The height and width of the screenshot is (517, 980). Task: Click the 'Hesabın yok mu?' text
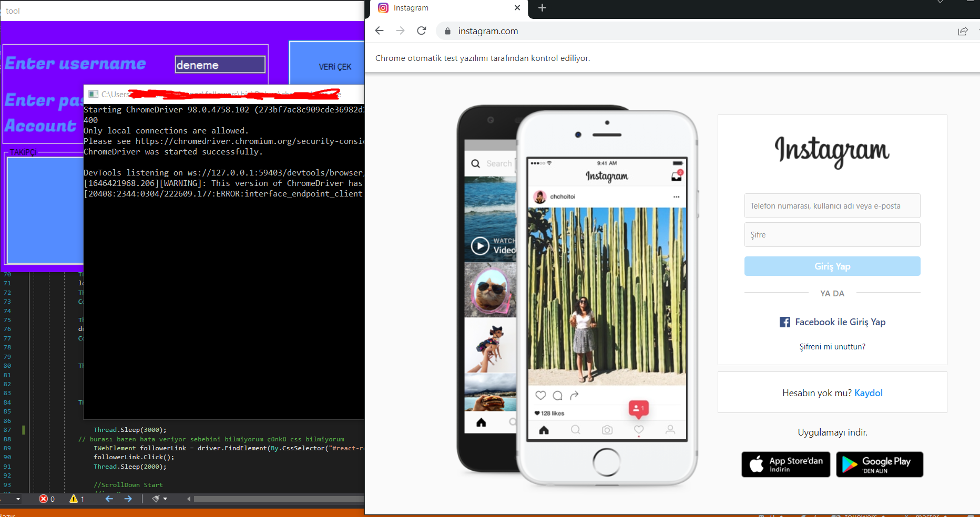click(x=816, y=393)
